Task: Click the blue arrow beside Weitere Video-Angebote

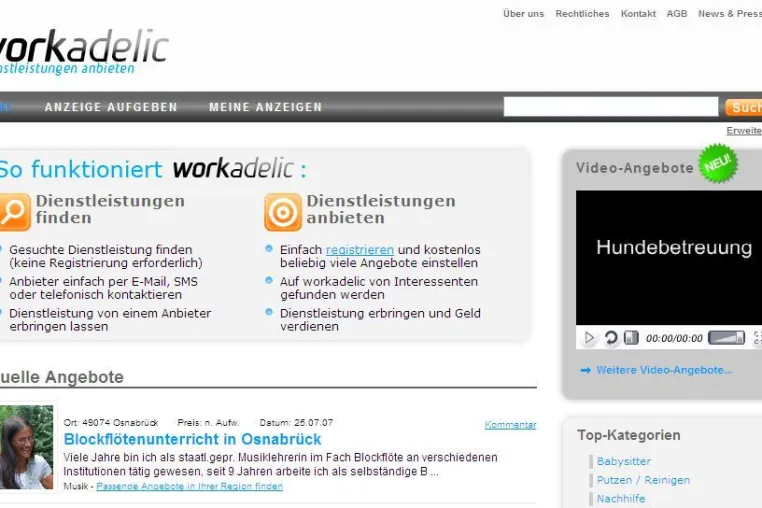Action: [586, 370]
